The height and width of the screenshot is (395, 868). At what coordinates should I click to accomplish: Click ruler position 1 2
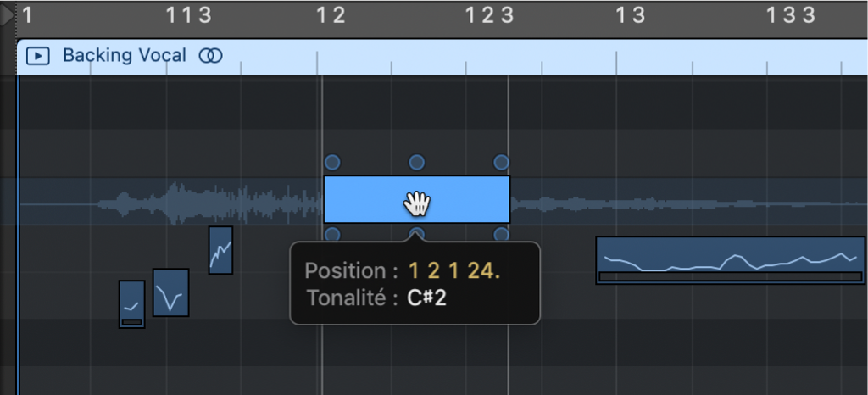pos(331,14)
